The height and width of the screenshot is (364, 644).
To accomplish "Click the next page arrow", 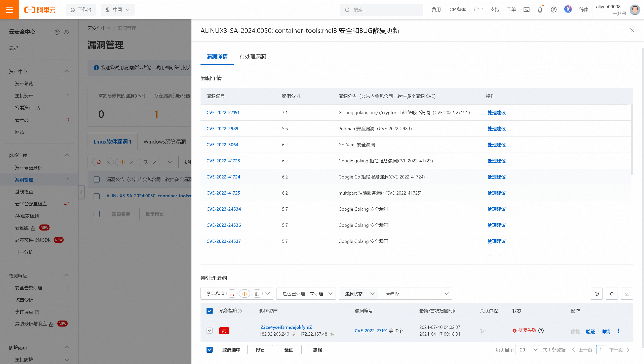I will coord(628,350).
